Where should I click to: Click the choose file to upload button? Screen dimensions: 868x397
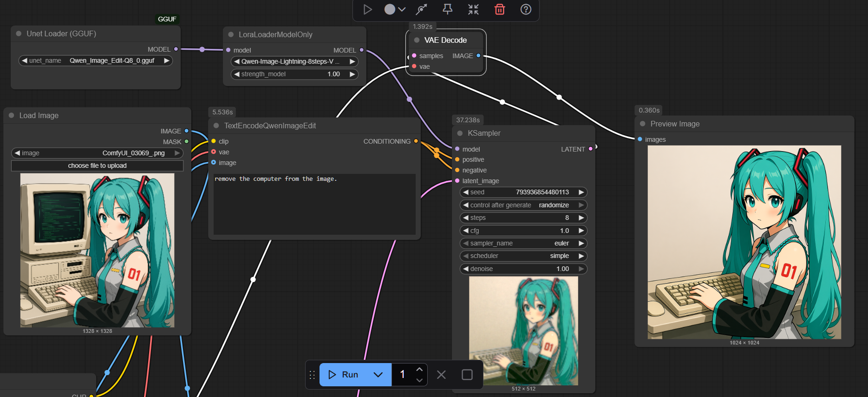(x=97, y=165)
